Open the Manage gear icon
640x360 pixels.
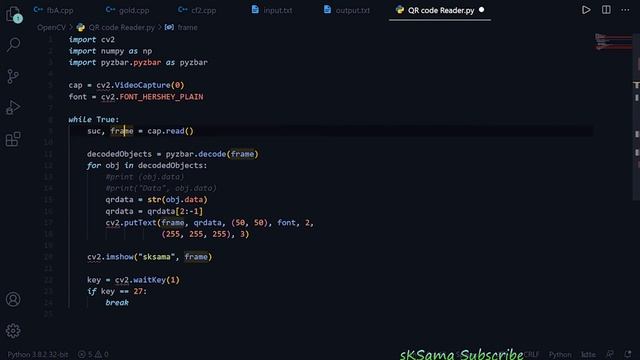click(13, 331)
